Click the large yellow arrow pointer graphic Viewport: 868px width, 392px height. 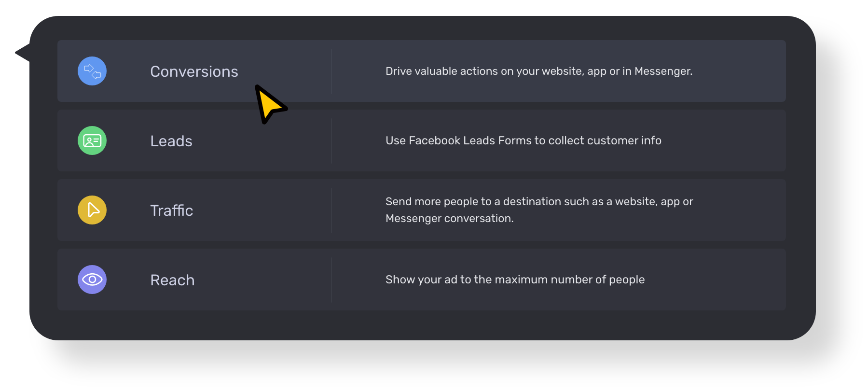click(x=269, y=103)
